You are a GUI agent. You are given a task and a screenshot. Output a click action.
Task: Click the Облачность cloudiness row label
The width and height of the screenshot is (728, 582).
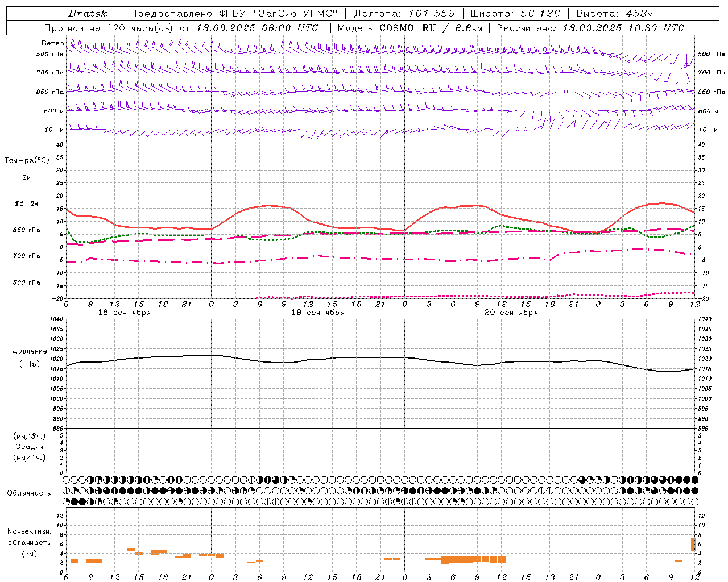pyautogui.click(x=29, y=493)
